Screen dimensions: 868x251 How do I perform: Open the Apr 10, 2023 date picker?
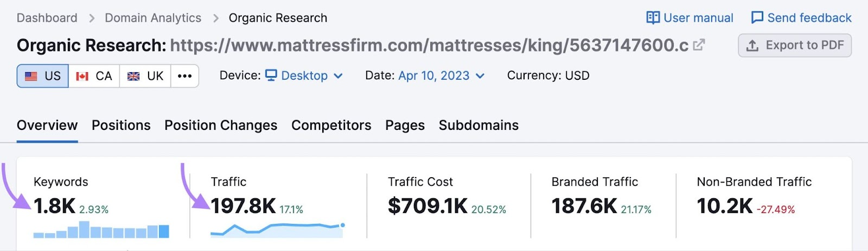tap(441, 76)
